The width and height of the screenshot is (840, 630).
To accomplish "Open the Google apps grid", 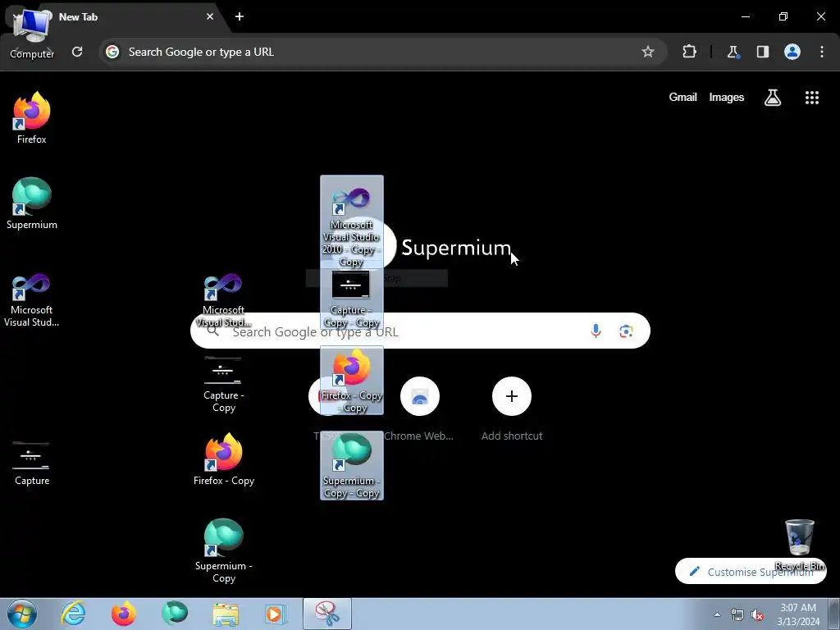I will click(812, 98).
